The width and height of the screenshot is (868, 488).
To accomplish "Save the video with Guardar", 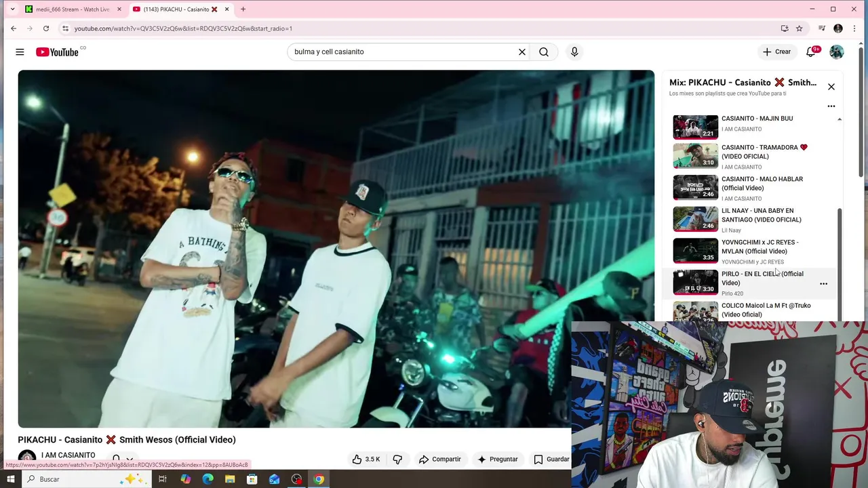I will [x=551, y=459].
